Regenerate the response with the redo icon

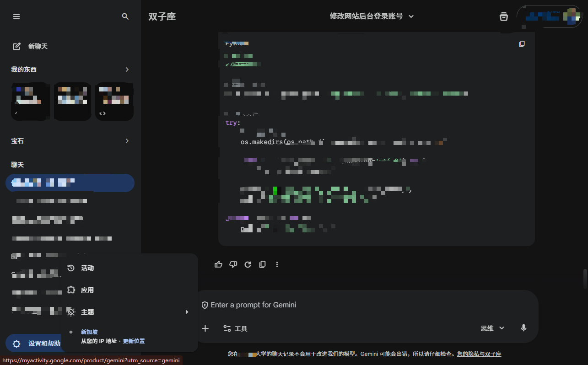(248, 264)
